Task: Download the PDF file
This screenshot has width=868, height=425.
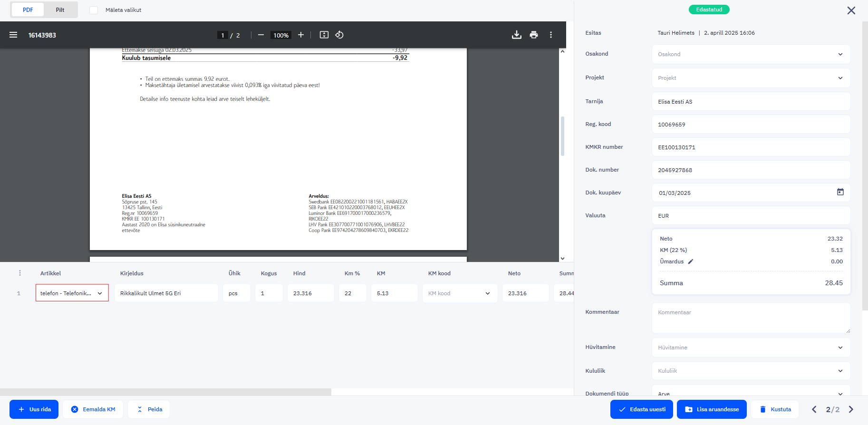Action: click(517, 35)
